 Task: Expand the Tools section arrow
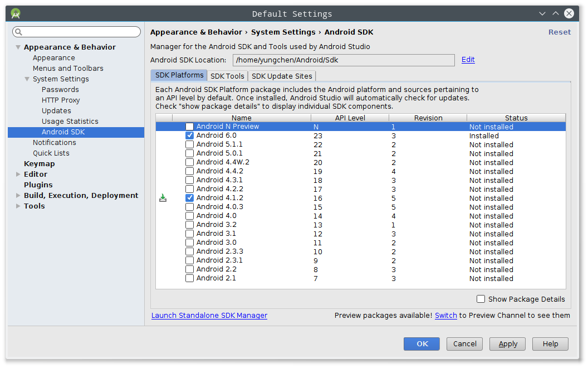pos(18,206)
